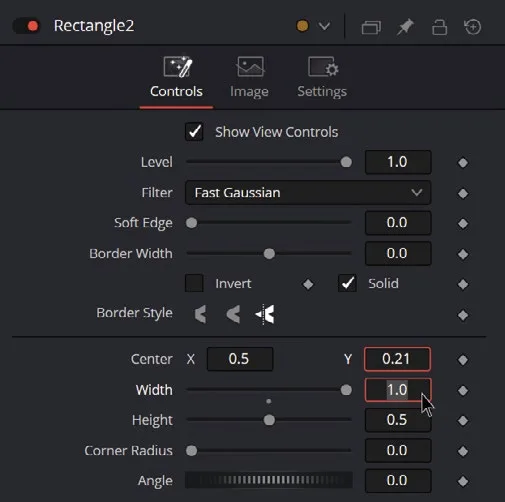Screen dimensions: 505x502
Task: Switch to the Image tab
Action: tap(249, 78)
